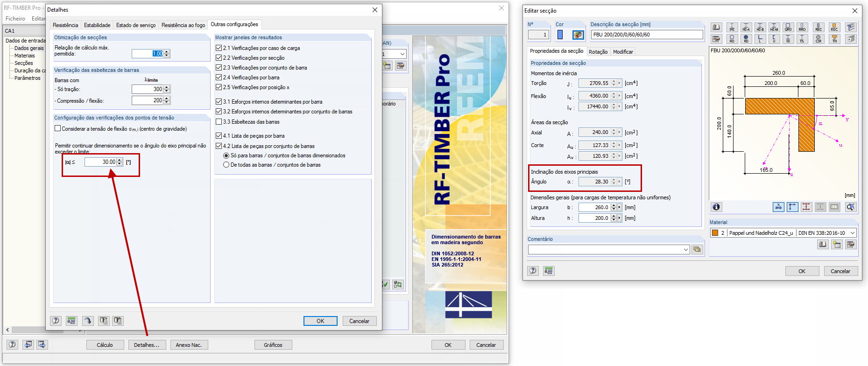
Task: Select the RD solid round section icon
Action: click(746, 39)
